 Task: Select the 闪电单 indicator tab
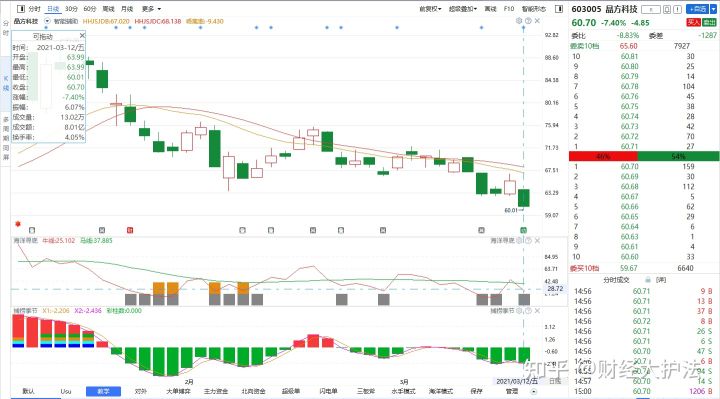pos(328,391)
